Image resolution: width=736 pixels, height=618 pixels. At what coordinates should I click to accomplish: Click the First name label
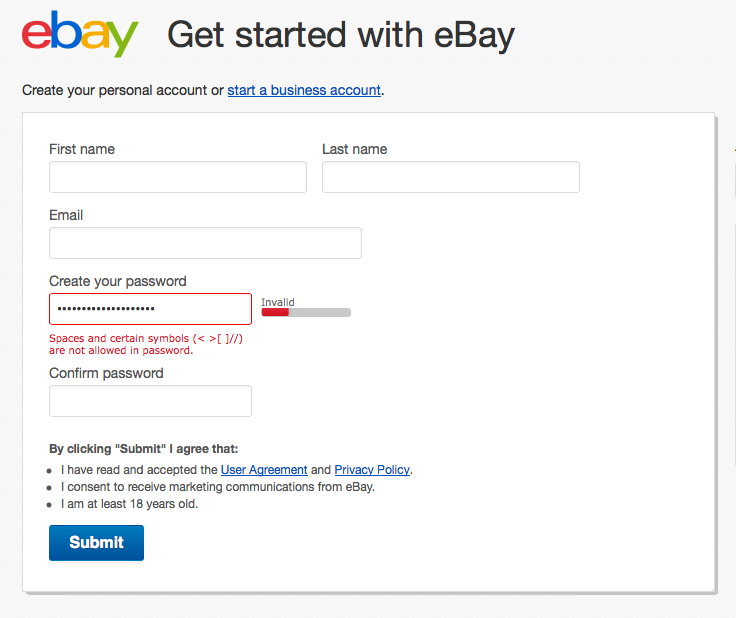[82, 149]
